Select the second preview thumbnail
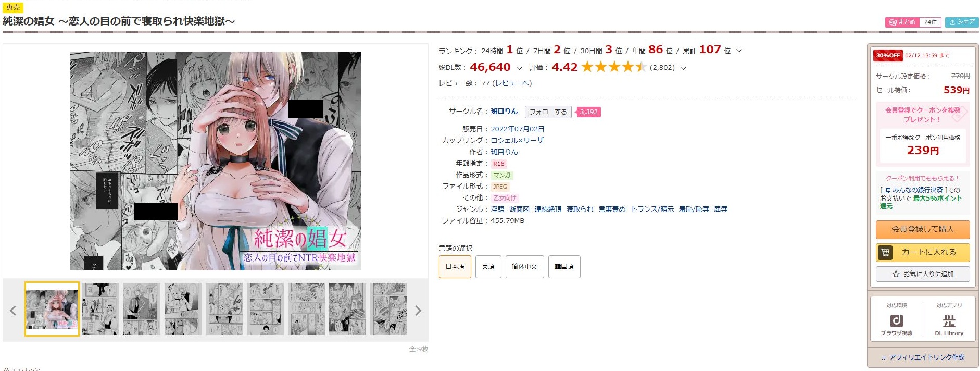The height and width of the screenshot is (371, 980). coord(101,309)
